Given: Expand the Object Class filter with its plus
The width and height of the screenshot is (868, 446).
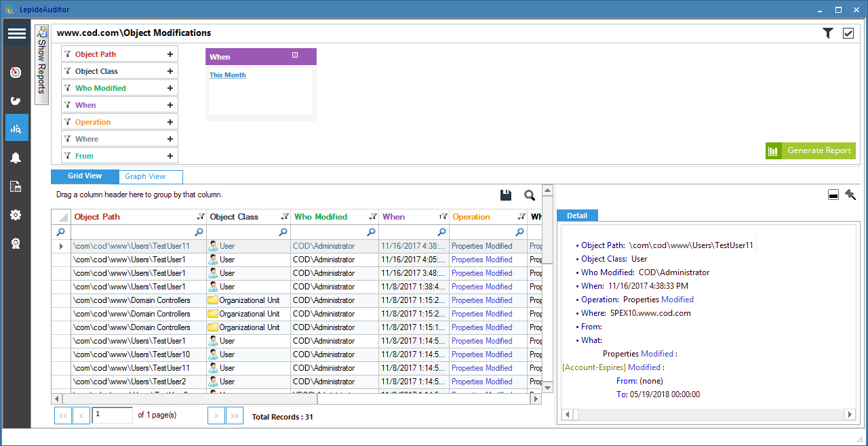Looking at the screenshot, I should pyautogui.click(x=170, y=71).
